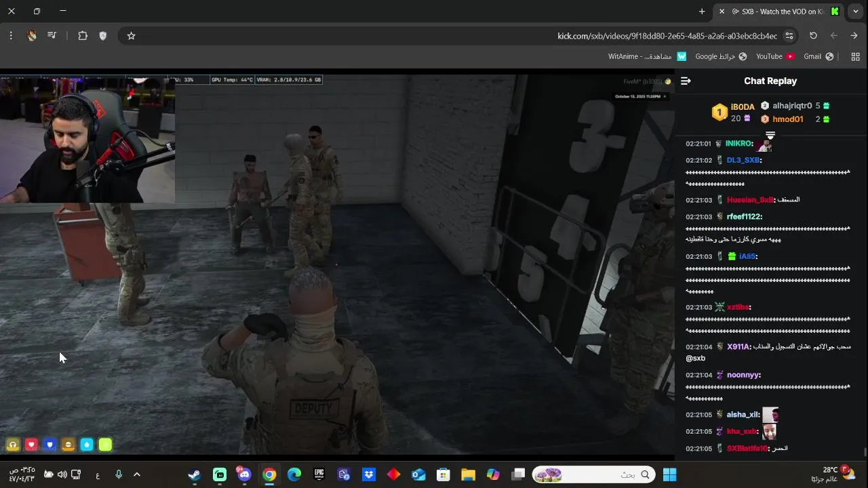Viewport: 868px width, 488px height.
Task: Open X911A's chat profile
Action: [739, 347]
